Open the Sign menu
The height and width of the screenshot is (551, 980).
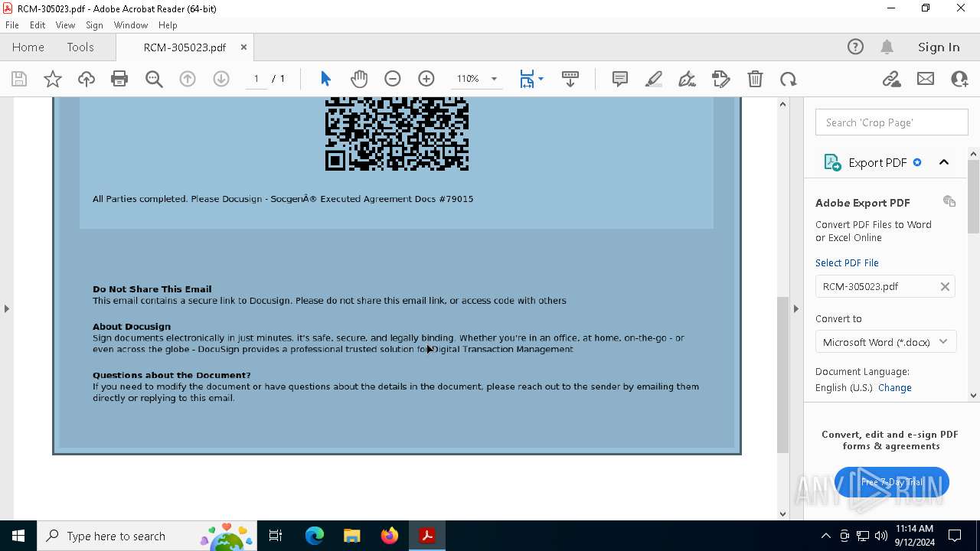pos(95,25)
